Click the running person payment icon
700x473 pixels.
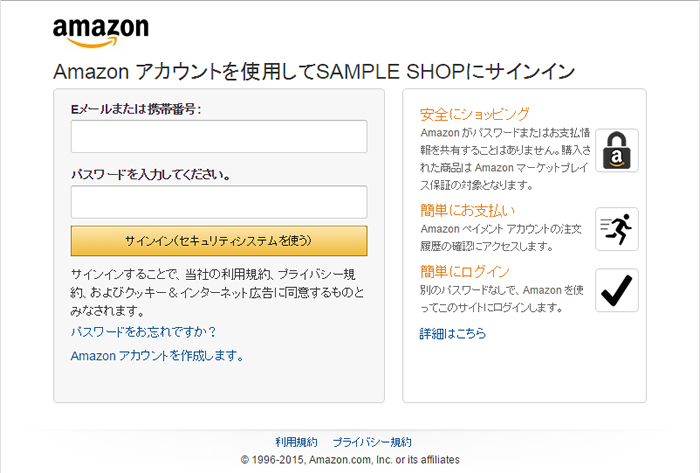click(x=617, y=229)
